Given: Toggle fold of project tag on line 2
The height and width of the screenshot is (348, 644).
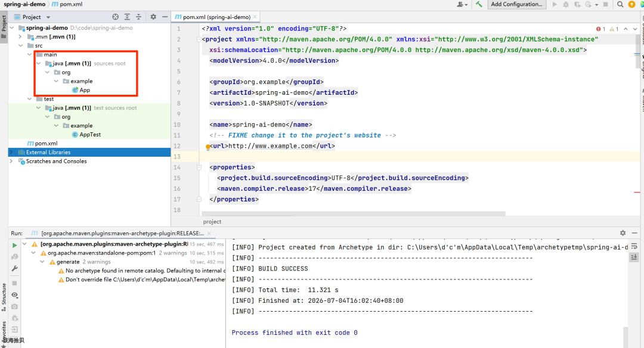Looking at the screenshot, I should click(199, 39).
